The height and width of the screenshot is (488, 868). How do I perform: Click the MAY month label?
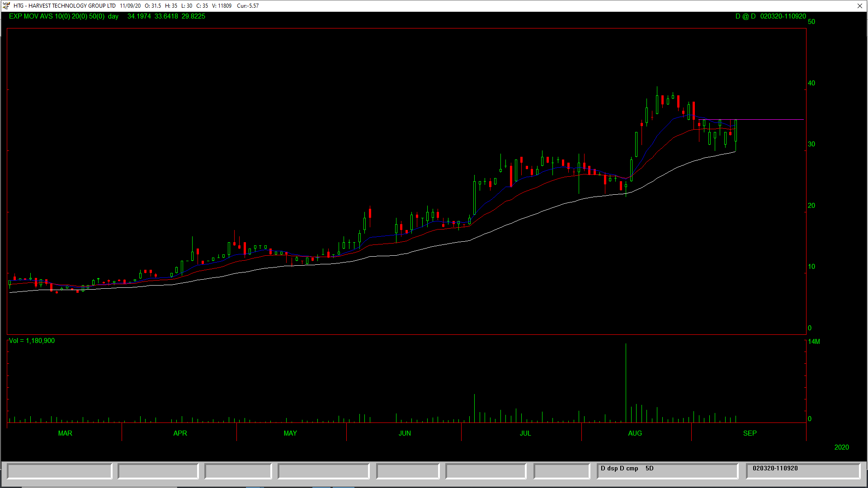(290, 433)
